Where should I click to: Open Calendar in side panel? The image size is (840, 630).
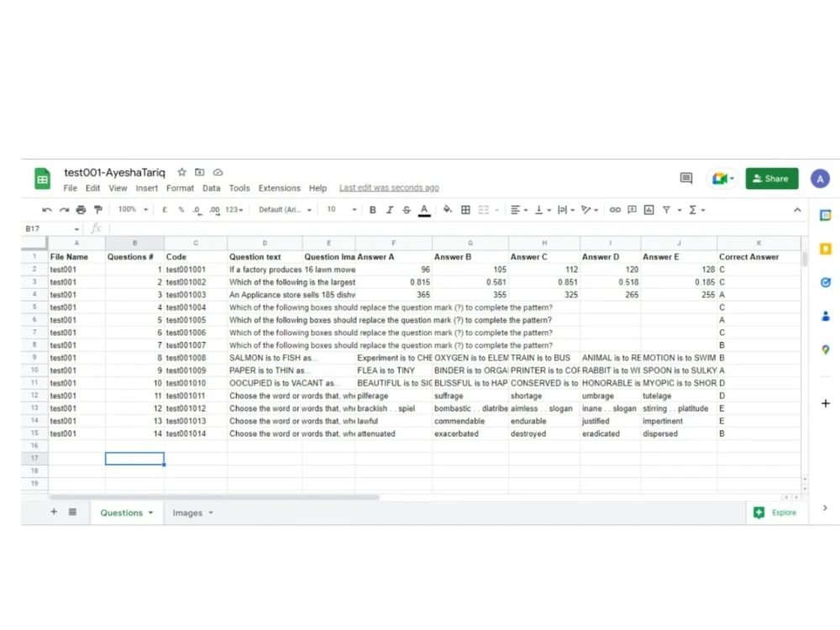(826, 215)
